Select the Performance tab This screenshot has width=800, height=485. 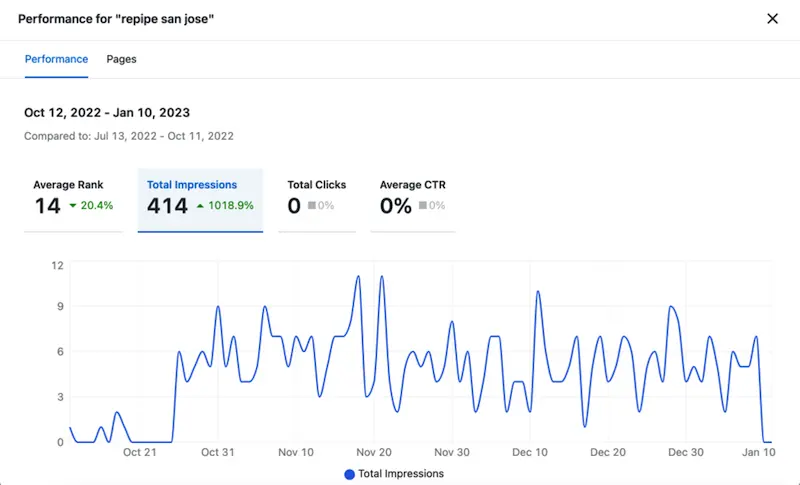(x=56, y=59)
